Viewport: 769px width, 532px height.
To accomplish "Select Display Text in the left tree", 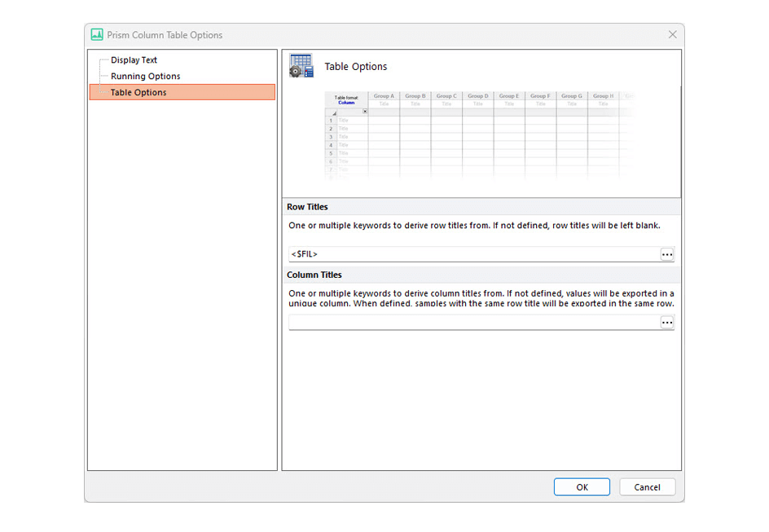I will point(134,60).
